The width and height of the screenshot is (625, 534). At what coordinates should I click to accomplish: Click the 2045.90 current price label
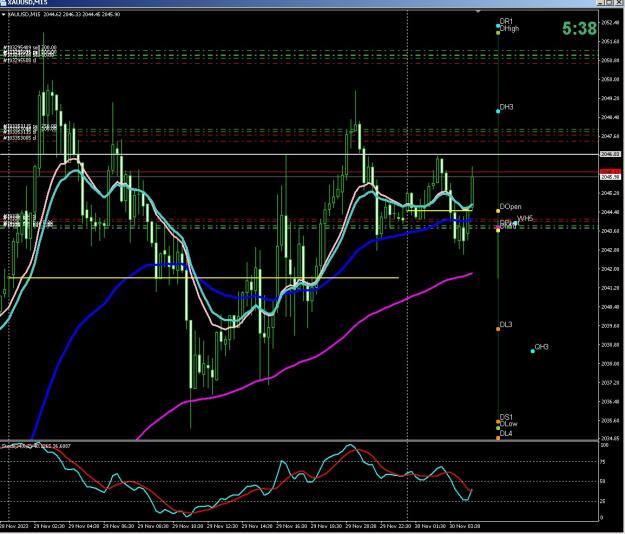point(610,177)
